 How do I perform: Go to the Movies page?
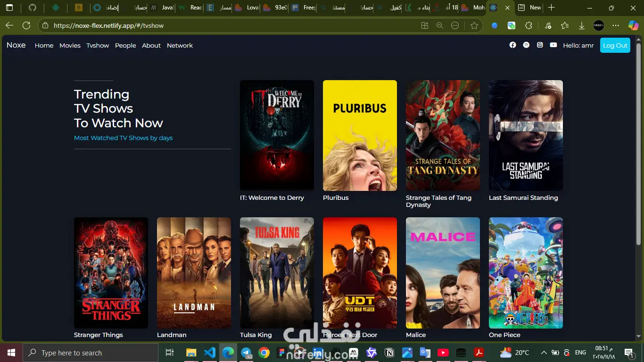pos(70,45)
